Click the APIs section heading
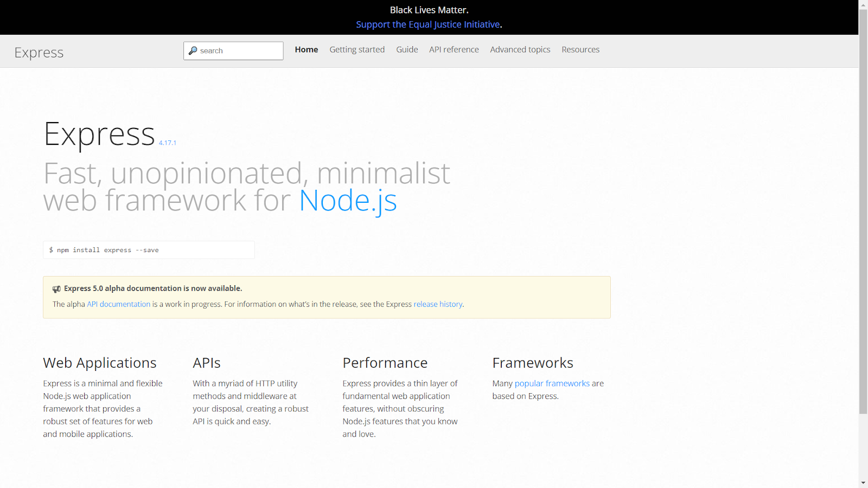This screenshot has height=488, width=868. coord(207,363)
